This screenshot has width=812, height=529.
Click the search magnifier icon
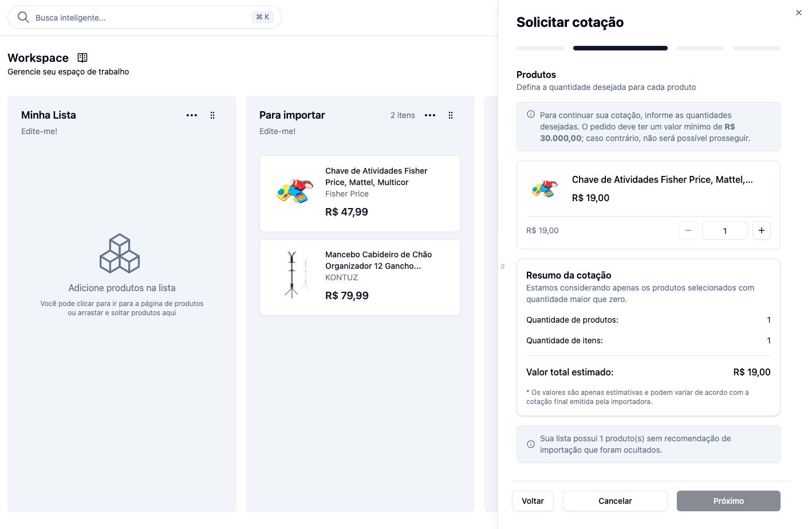23,17
